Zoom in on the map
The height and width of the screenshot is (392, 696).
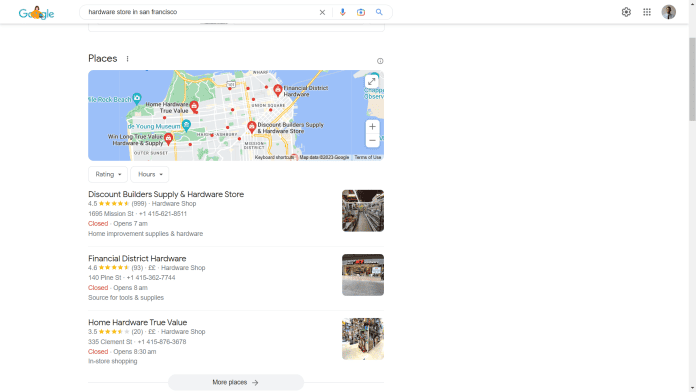372,127
